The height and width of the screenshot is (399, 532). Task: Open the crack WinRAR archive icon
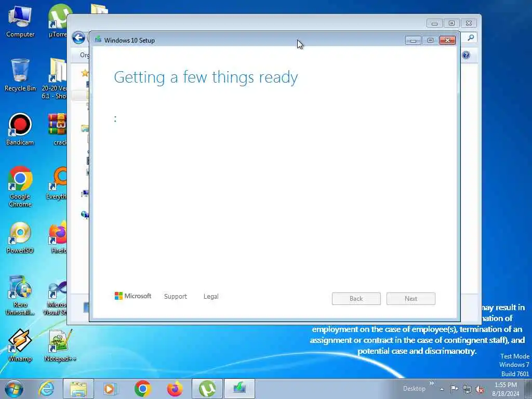click(57, 129)
